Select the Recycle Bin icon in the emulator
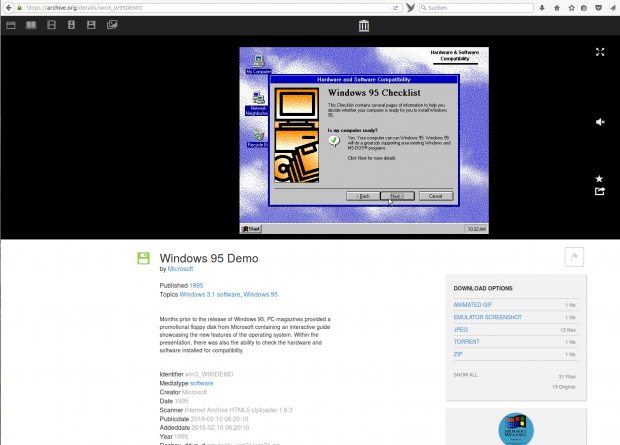This screenshot has width=620, height=445. 258,138
